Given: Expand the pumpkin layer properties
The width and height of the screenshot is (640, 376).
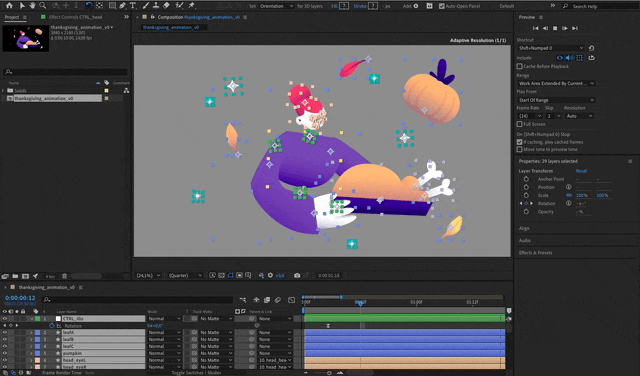Looking at the screenshot, I should (31, 353).
